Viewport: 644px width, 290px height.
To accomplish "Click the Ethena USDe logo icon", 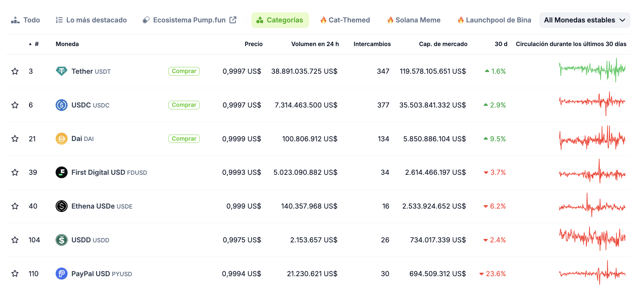I will coord(61,206).
